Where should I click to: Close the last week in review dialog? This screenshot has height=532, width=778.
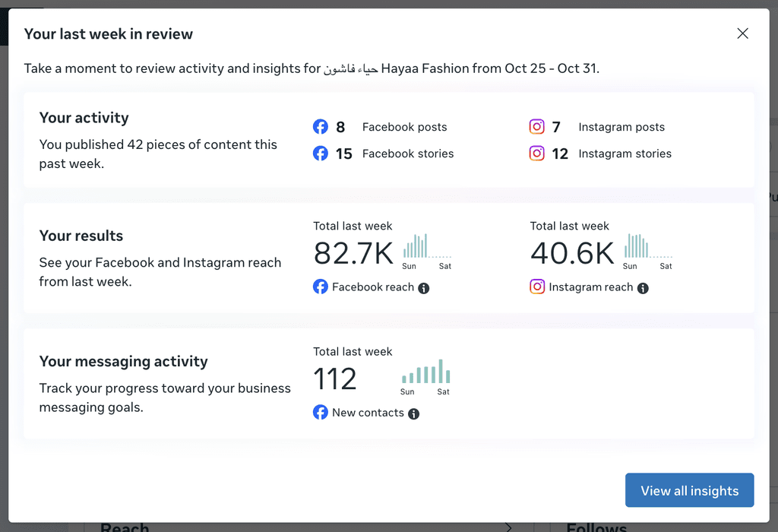(742, 33)
